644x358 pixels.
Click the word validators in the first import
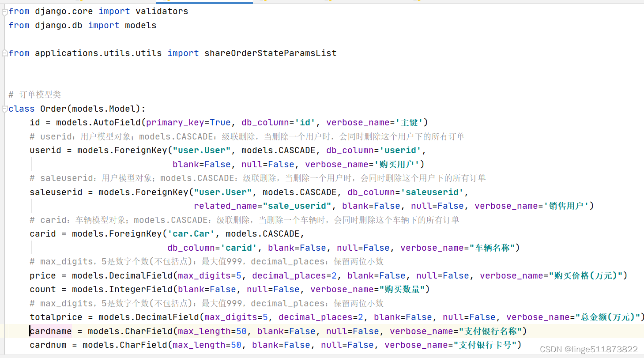[x=162, y=11]
